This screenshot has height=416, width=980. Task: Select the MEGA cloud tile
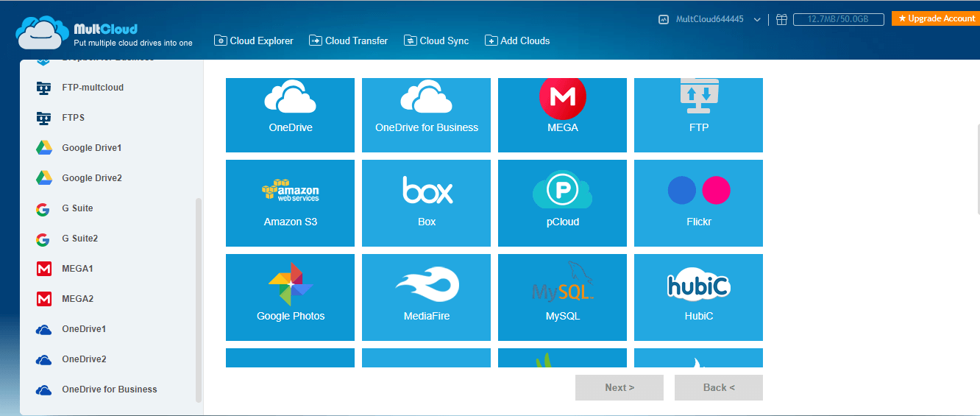point(562,115)
